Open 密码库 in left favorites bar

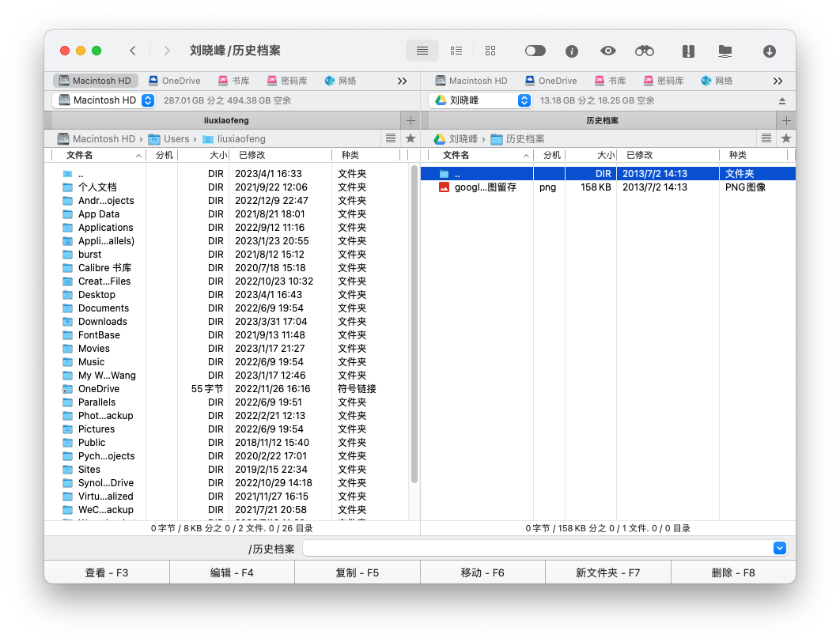tap(287, 81)
